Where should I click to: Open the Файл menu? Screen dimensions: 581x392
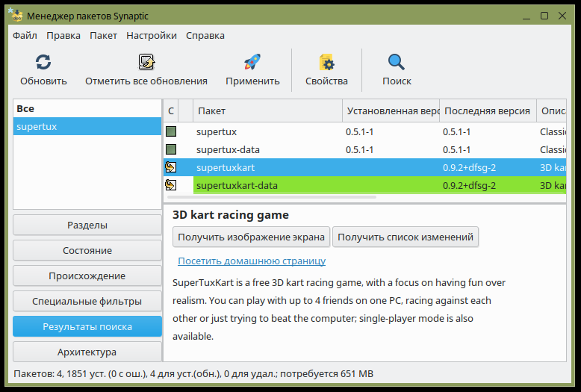click(25, 36)
